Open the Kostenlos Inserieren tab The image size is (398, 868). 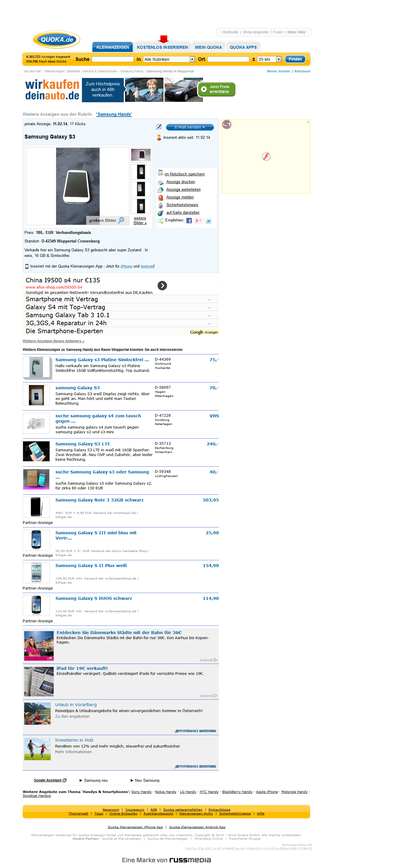[x=162, y=47]
